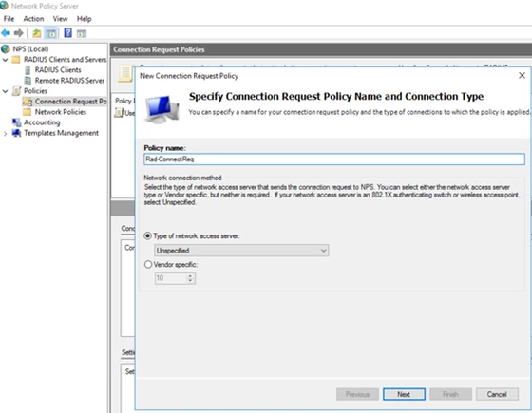Click the Show/Hide Action Pane icon
The image size is (532, 413).
point(82,33)
